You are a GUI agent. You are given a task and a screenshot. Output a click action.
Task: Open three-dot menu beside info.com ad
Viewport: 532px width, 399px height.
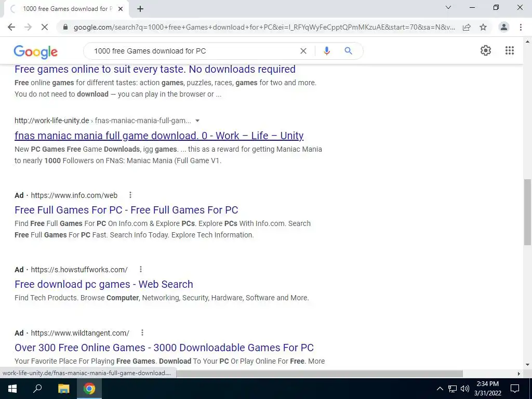click(x=130, y=195)
